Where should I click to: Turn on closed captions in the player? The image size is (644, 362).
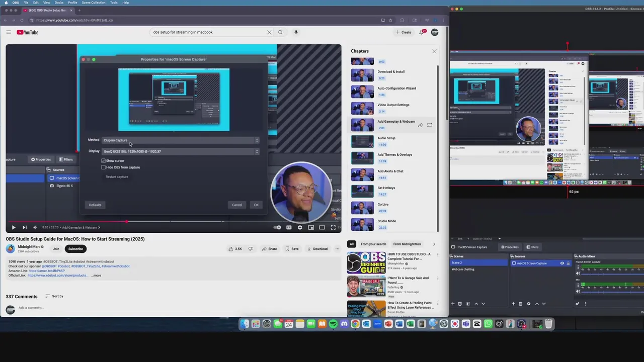pyautogui.click(x=289, y=227)
